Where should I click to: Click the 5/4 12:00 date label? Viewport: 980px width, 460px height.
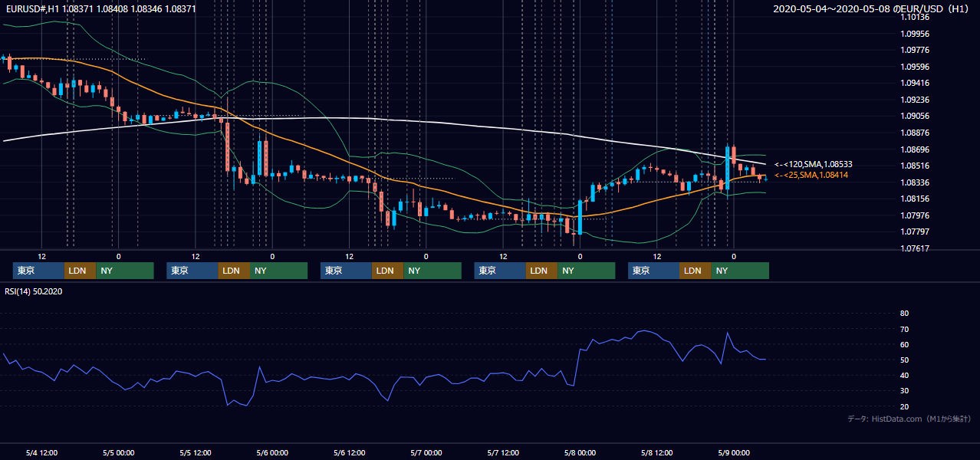pos(41,452)
